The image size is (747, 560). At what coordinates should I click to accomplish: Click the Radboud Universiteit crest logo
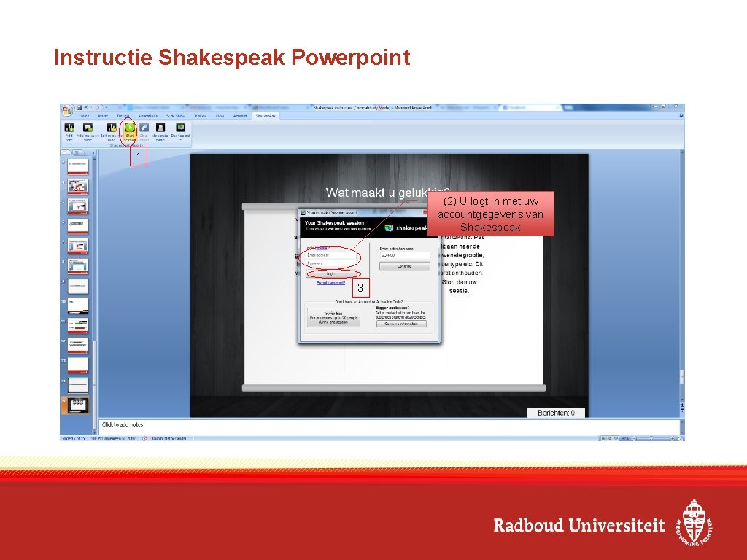pos(695,522)
